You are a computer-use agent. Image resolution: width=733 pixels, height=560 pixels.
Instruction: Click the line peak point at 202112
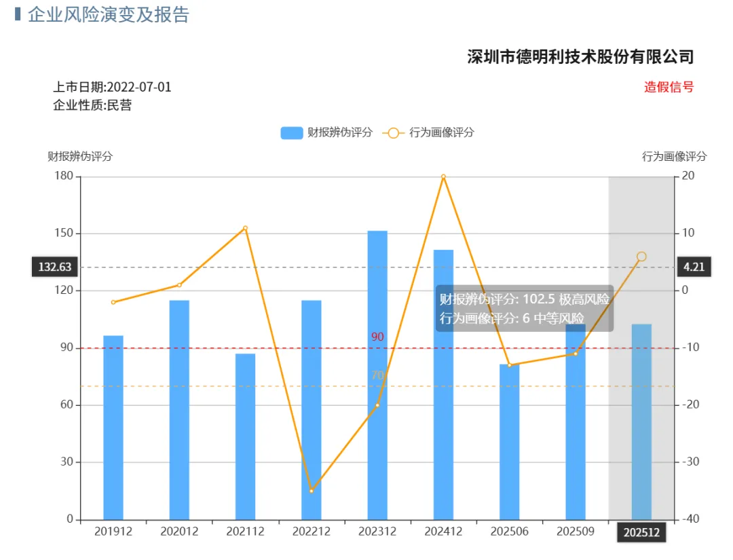pos(246,228)
